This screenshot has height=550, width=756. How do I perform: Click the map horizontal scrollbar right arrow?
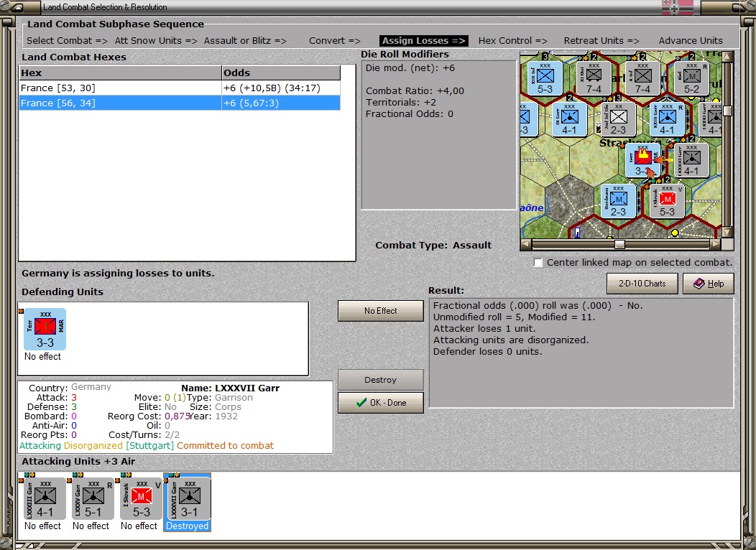[x=716, y=244]
